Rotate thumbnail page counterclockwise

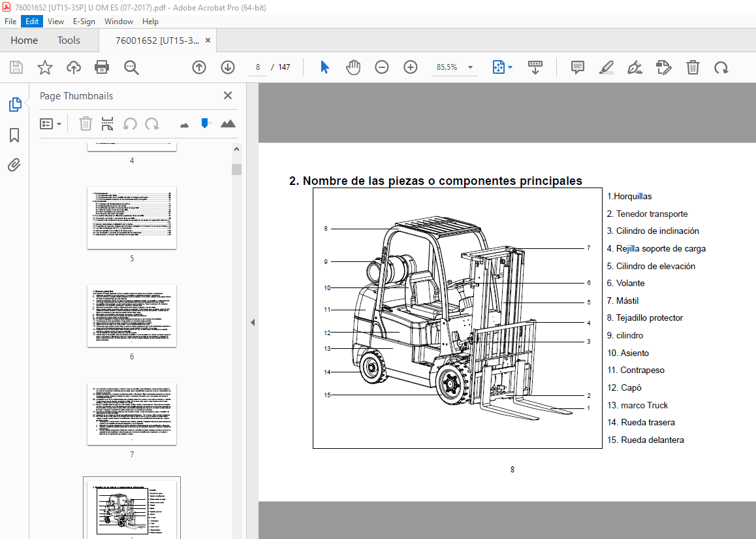click(130, 124)
